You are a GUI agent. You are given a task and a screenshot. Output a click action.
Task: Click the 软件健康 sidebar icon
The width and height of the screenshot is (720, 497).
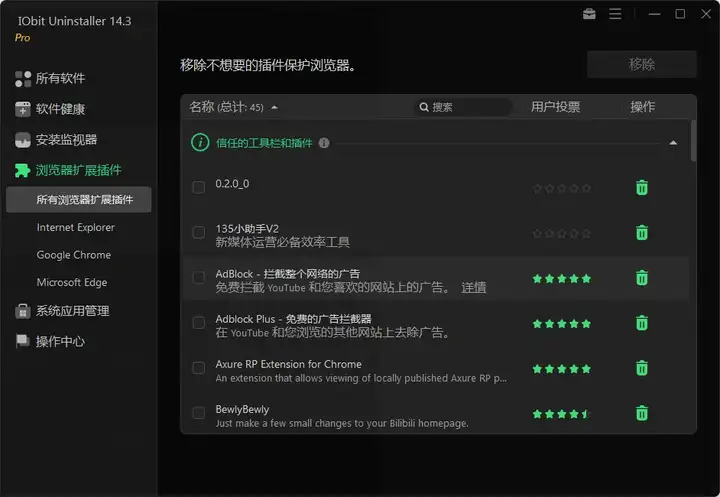coord(23,109)
